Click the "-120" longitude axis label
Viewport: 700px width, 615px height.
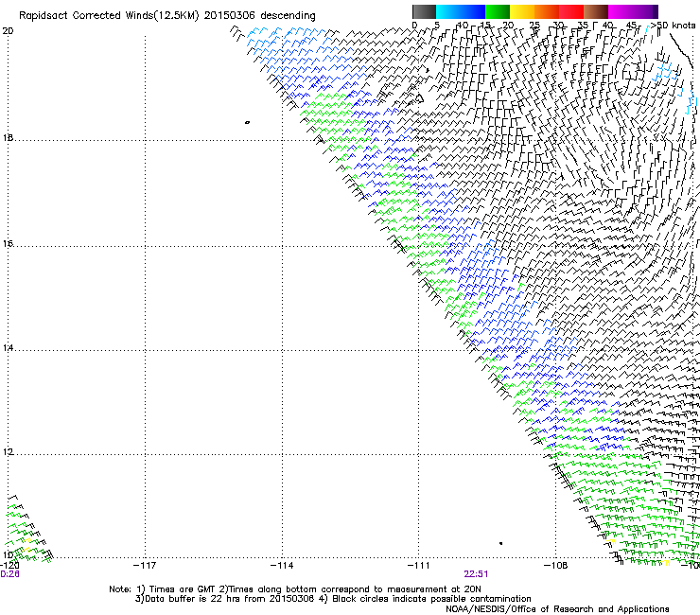click(x=9, y=566)
